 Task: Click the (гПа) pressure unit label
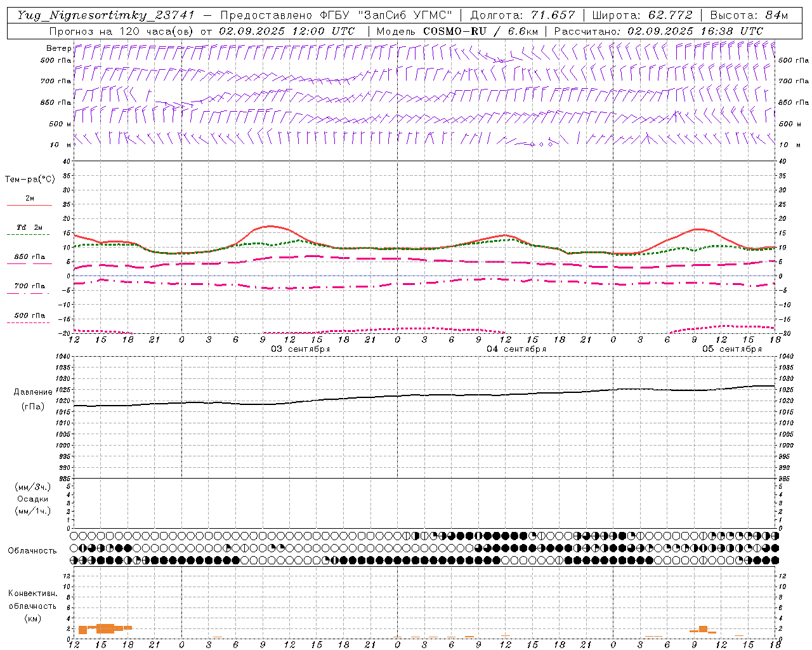(33, 406)
